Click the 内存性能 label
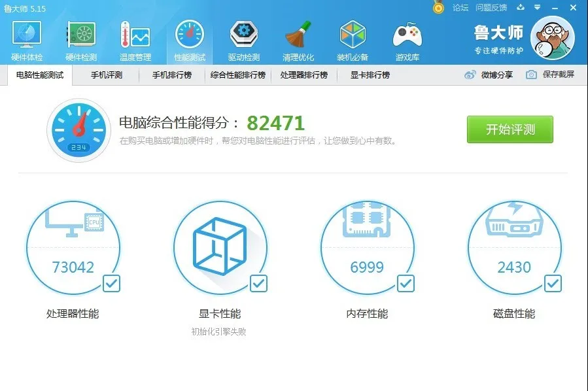Viewport: 588px width, 391px height. click(367, 313)
